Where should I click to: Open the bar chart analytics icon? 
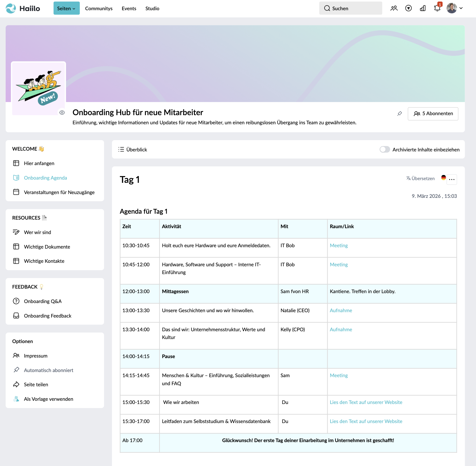coord(423,8)
